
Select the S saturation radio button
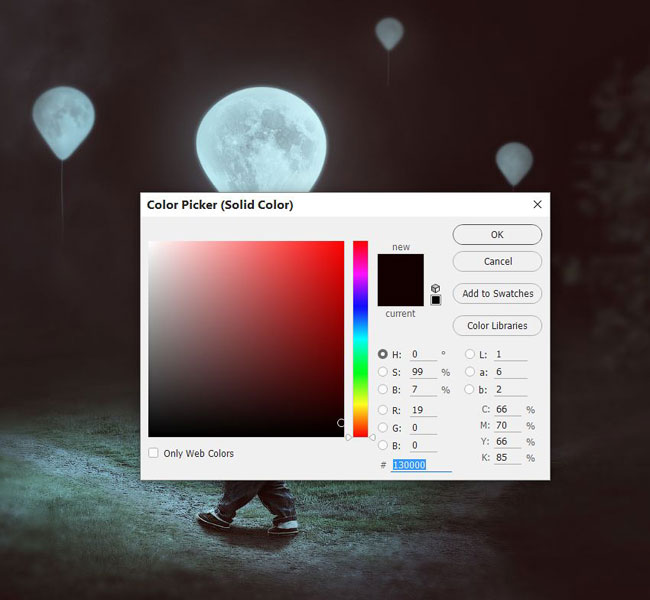[383, 372]
